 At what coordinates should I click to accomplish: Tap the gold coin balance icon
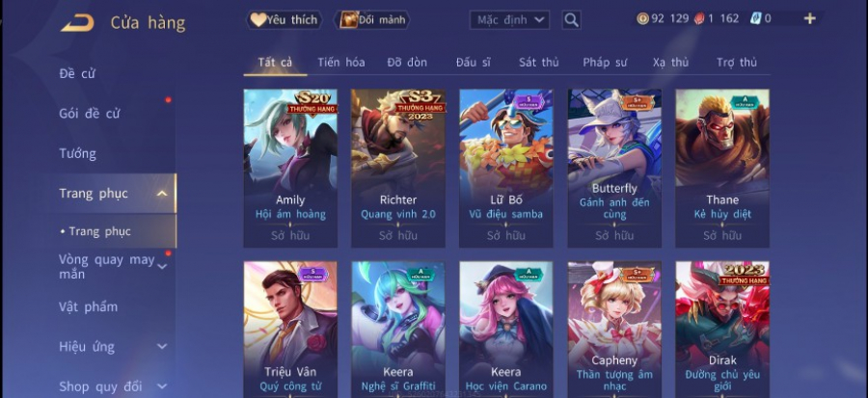[x=642, y=19]
